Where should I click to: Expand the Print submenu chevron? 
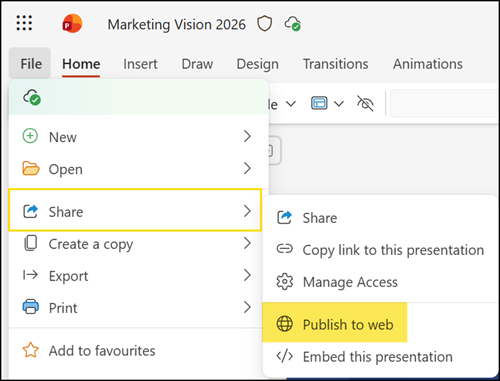[247, 307]
